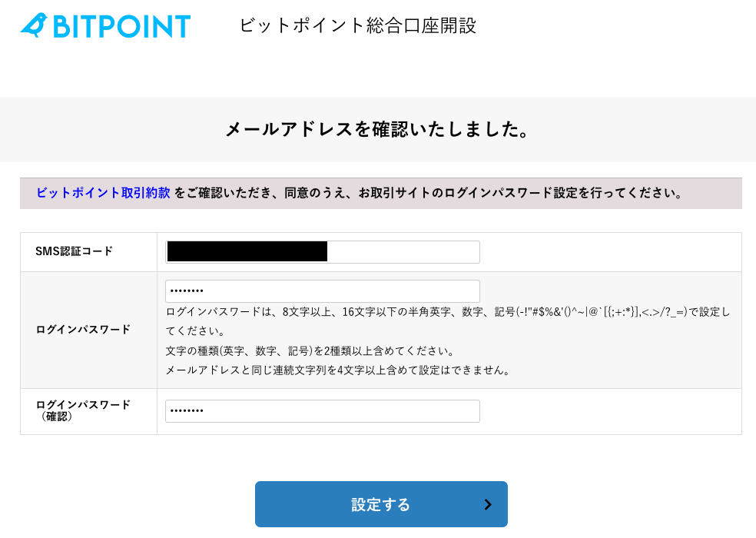Click the BITPOINT bird logo icon
This screenshot has height=538, width=756.
tap(34, 25)
